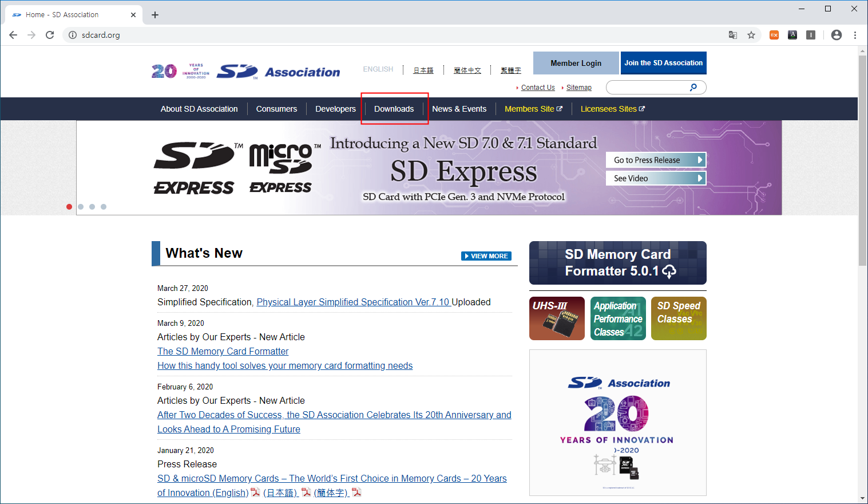Bookmark this page with the star icon

pyautogui.click(x=751, y=35)
